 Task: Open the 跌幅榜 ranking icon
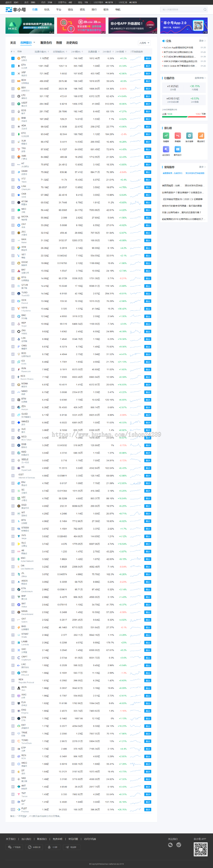tap(178, 136)
